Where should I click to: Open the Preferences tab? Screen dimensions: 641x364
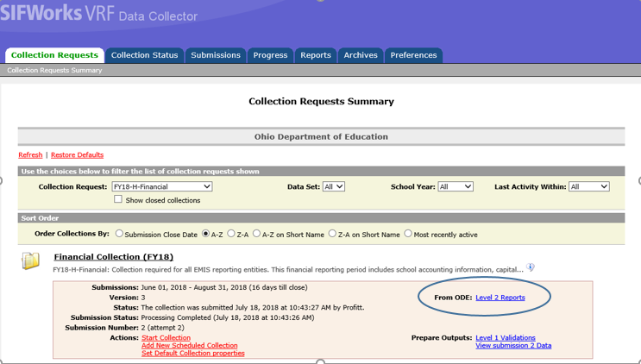pos(413,55)
